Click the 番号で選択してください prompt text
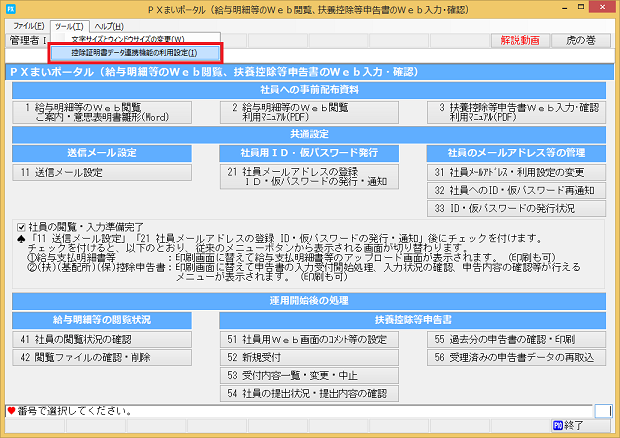The height and width of the screenshot is (438, 620). 75,412
